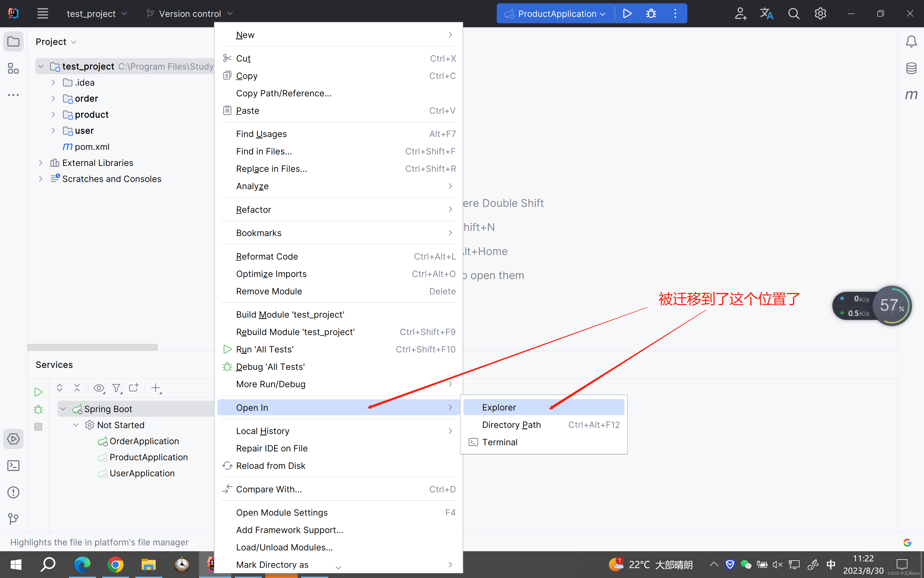Open more run actions menu
Image resolution: width=924 pixels, height=578 pixels.
click(x=675, y=14)
